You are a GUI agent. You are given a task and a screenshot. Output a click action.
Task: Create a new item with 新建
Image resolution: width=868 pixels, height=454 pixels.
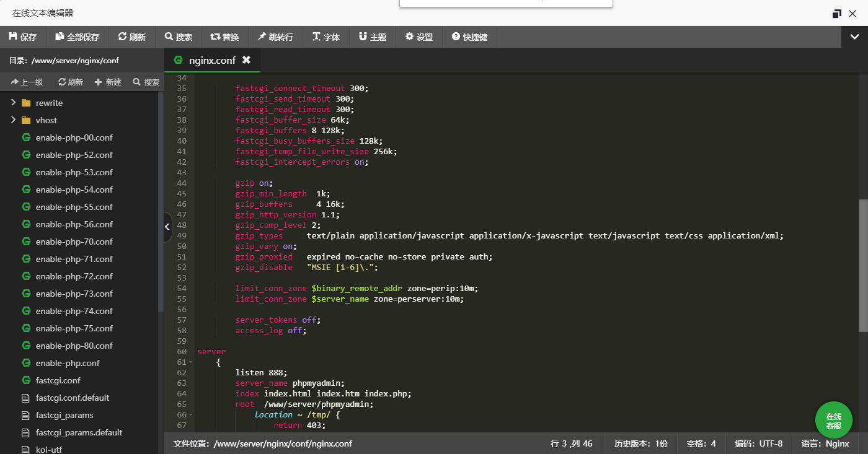coord(108,82)
